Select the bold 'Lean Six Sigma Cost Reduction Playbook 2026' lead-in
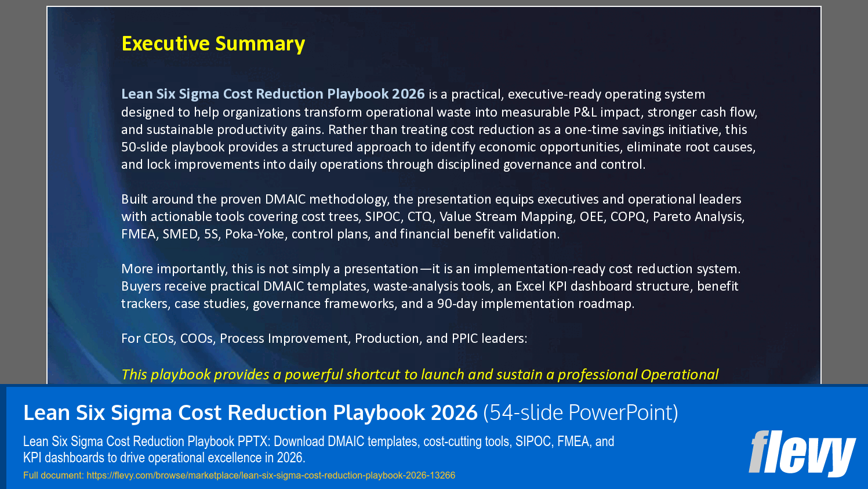This screenshot has width=868, height=489. tap(273, 94)
